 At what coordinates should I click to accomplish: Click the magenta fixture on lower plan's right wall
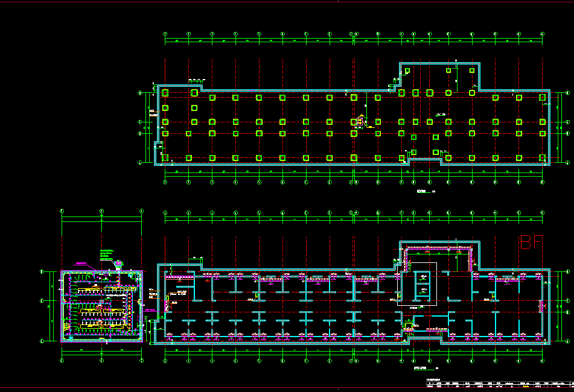[x=541, y=306]
